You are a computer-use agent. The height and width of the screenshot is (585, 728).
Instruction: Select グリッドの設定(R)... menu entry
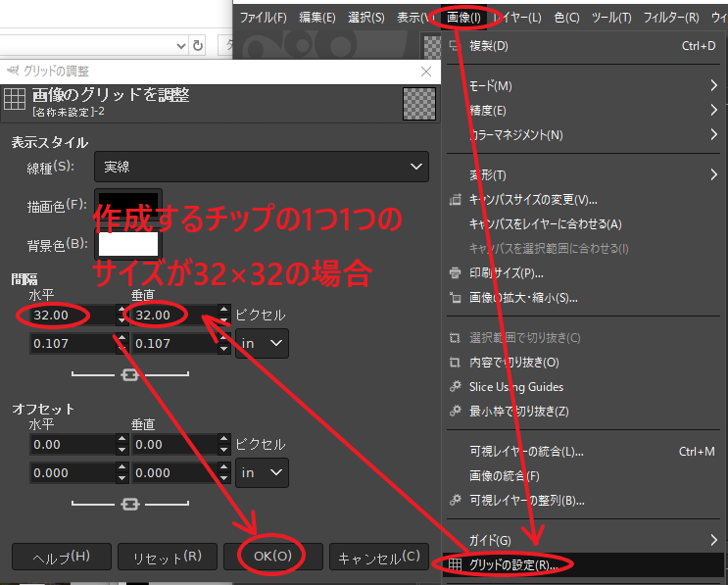(583, 565)
